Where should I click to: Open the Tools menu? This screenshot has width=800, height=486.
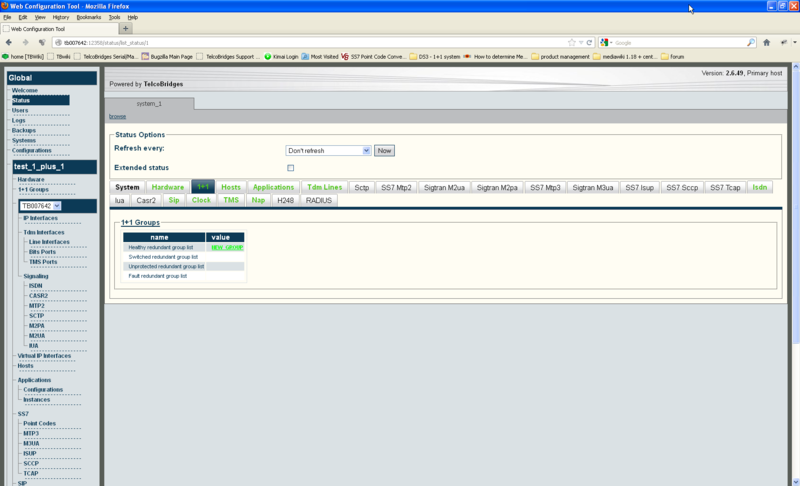pos(114,17)
